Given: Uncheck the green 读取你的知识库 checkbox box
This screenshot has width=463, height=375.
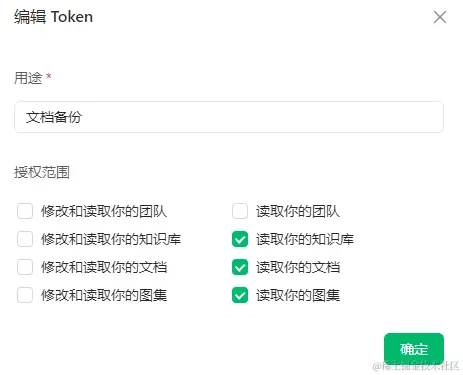Looking at the screenshot, I should click(240, 239).
